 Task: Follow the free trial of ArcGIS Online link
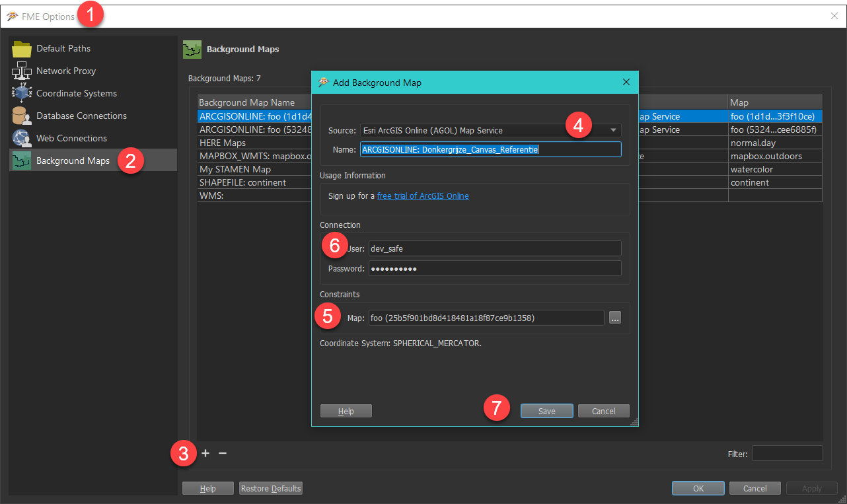pyautogui.click(x=423, y=196)
